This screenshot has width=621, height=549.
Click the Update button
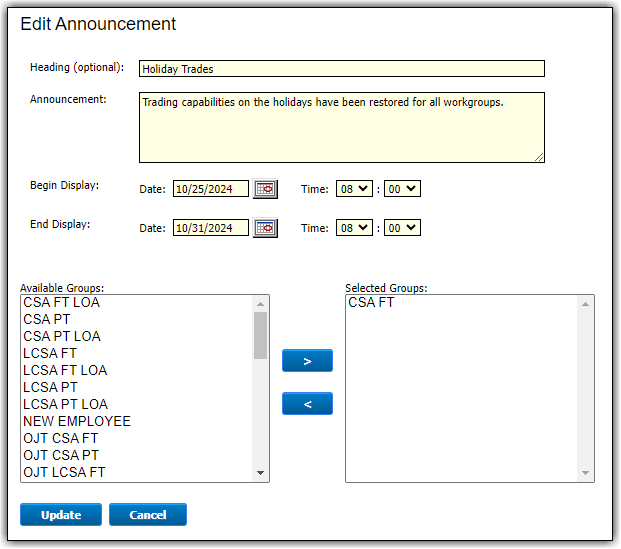61,515
